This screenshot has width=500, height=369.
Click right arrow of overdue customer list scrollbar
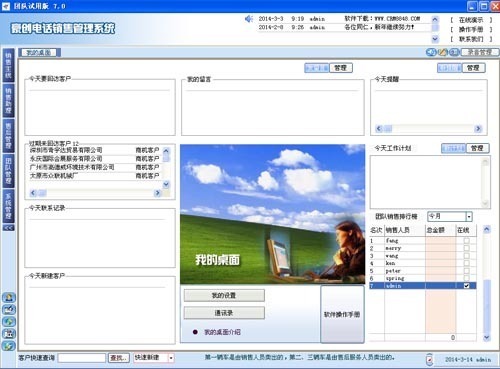click(158, 193)
